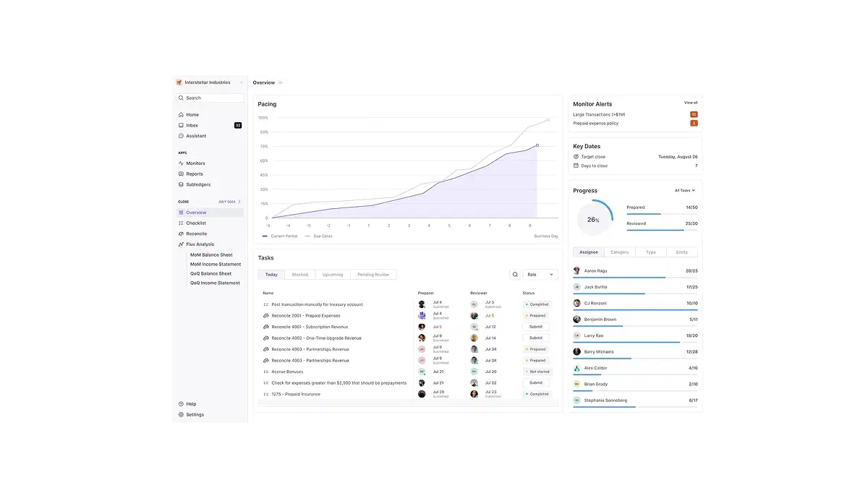The width and height of the screenshot is (868, 488).
Task: Click the Prepared 14/50 progress bar
Action: point(662,214)
